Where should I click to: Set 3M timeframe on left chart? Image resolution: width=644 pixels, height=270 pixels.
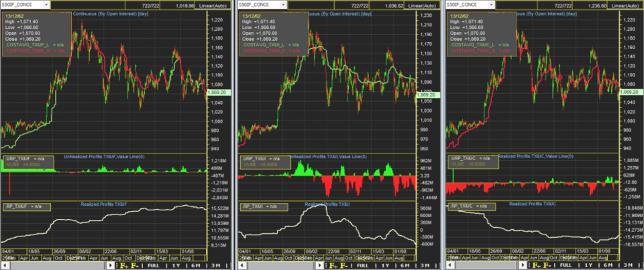[x=213, y=266]
